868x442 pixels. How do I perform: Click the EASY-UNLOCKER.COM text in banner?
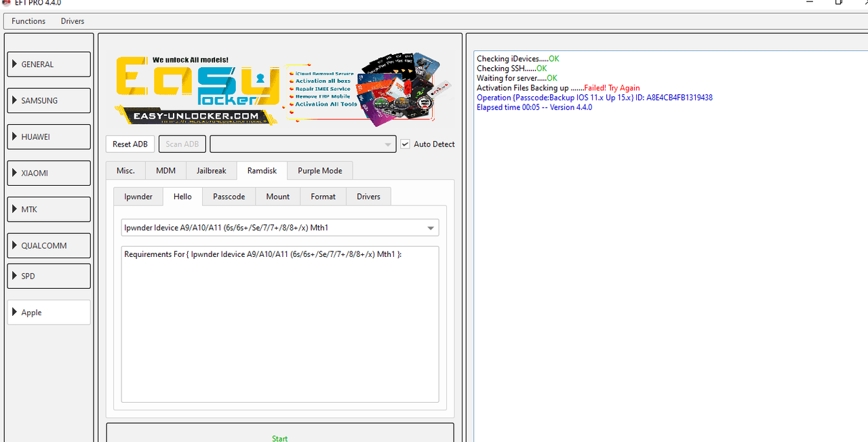coord(197,117)
